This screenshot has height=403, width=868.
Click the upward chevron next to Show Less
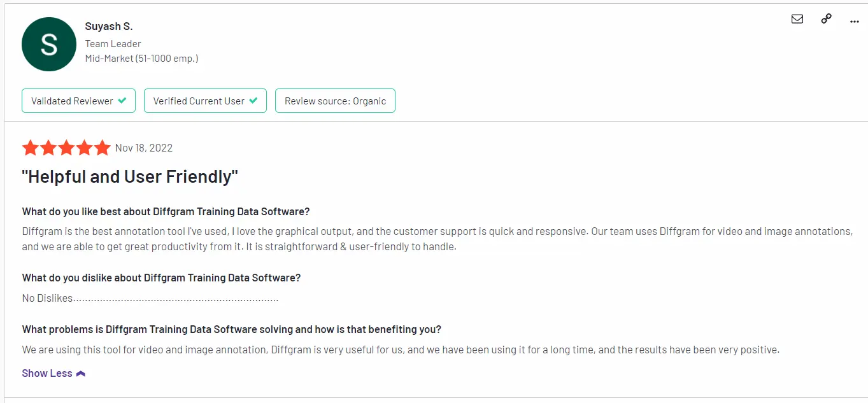80,373
